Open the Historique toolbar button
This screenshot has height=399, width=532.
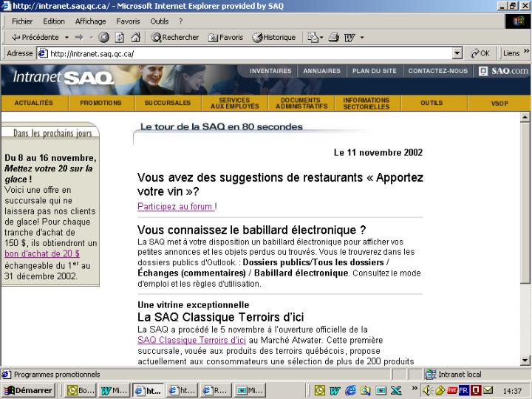274,38
